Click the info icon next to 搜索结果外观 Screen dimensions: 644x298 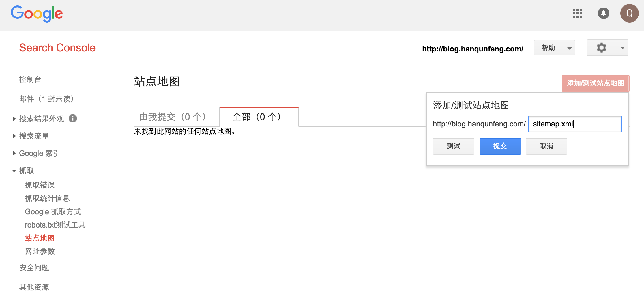[x=73, y=118]
